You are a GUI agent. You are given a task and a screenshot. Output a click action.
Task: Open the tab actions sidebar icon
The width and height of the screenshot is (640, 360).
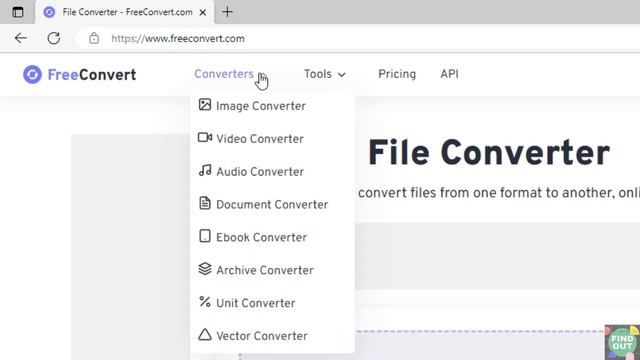18,12
